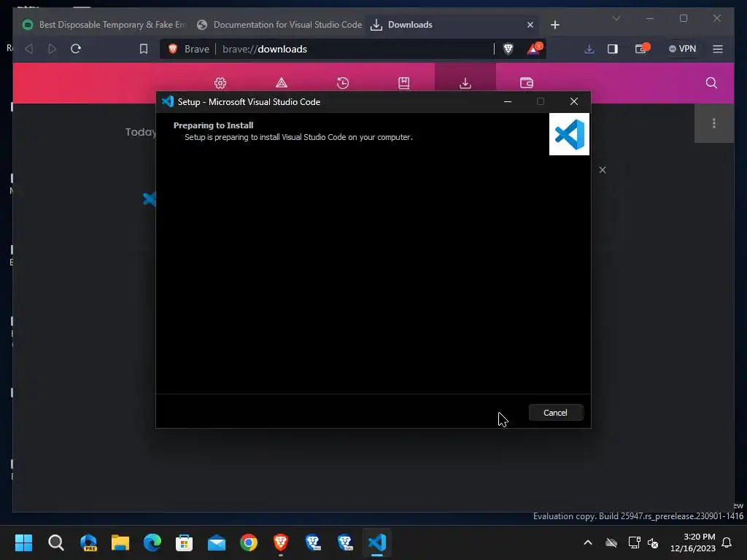
Task: Click OneDrive cloud tray icon
Action: pyautogui.click(x=611, y=542)
